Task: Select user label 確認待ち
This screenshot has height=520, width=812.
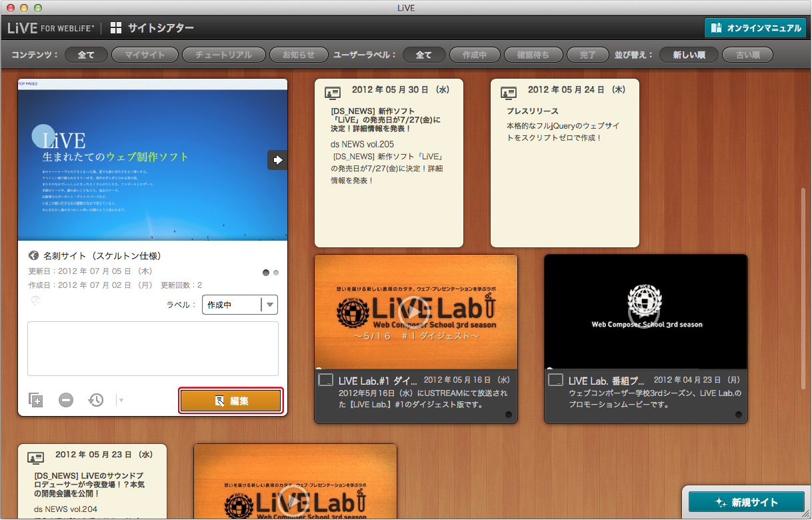Action: coord(533,55)
